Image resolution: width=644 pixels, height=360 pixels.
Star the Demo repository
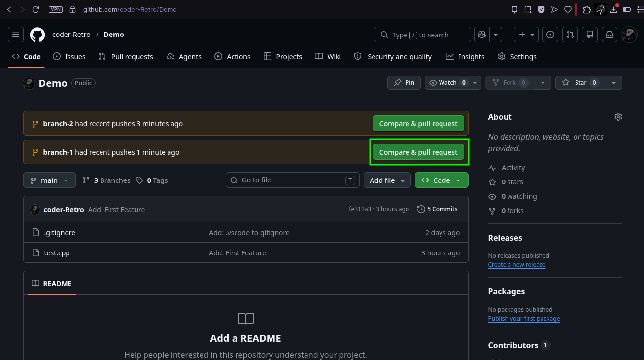point(580,83)
